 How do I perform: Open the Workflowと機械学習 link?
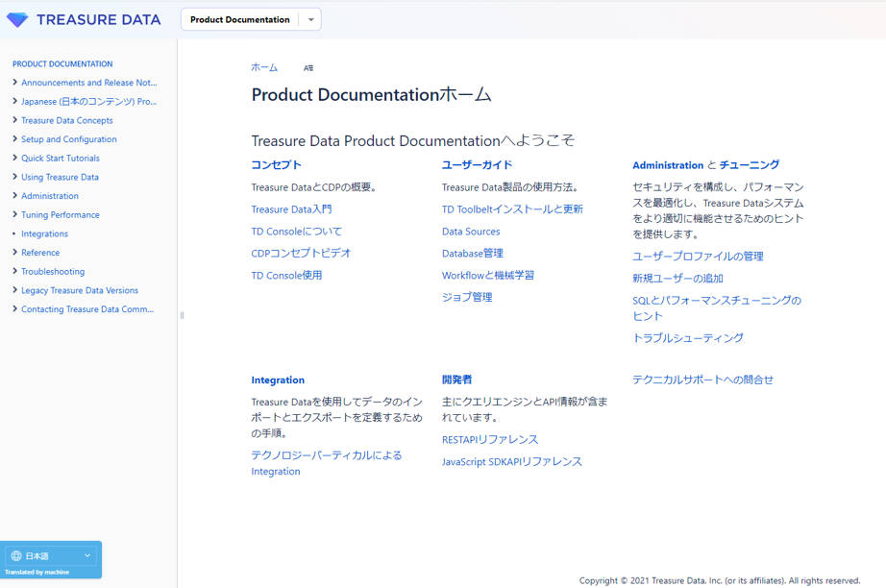coord(488,275)
